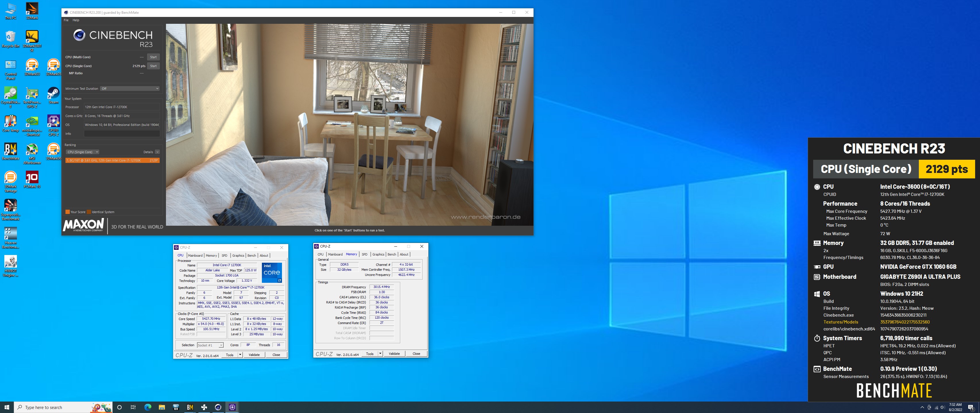Image resolution: width=980 pixels, height=413 pixels.
Task: Click the GIGABYTE Z690I A ULTRA PLUS text
Action: (x=920, y=277)
